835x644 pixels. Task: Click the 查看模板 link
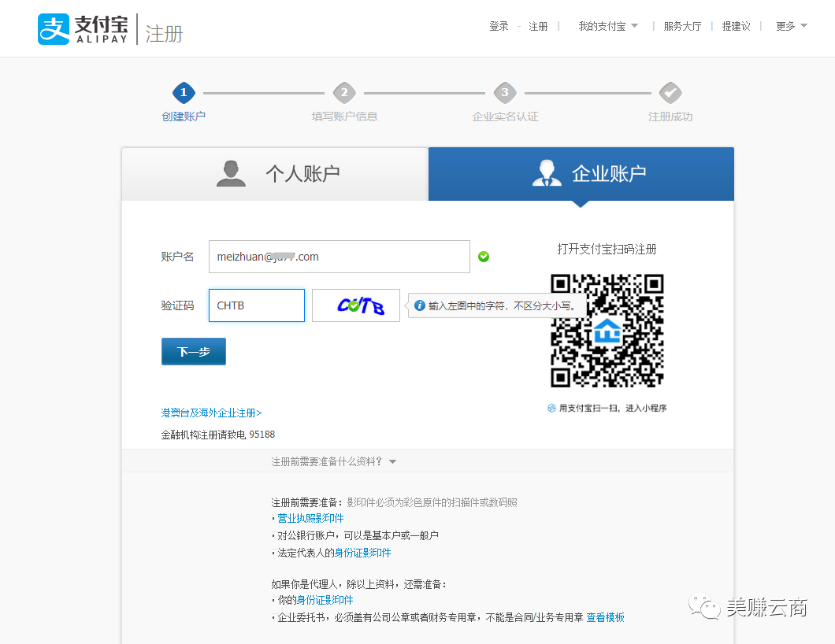point(605,617)
